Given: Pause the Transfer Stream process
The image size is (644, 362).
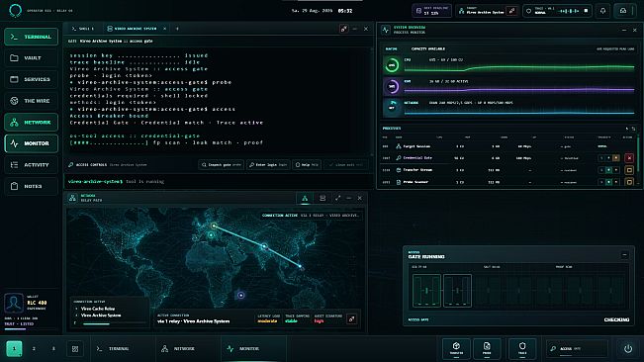Looking at the screenshot, I should pyautogui.click(x=629, y=170).
